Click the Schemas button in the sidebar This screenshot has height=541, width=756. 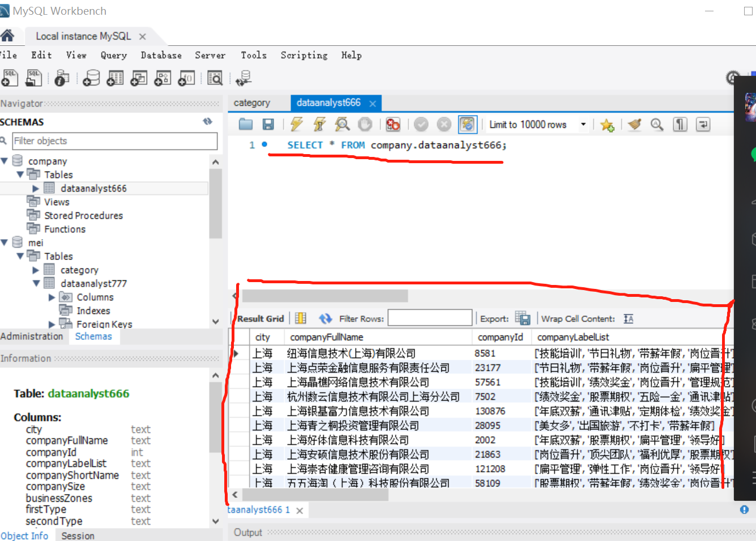coord(94,336)
